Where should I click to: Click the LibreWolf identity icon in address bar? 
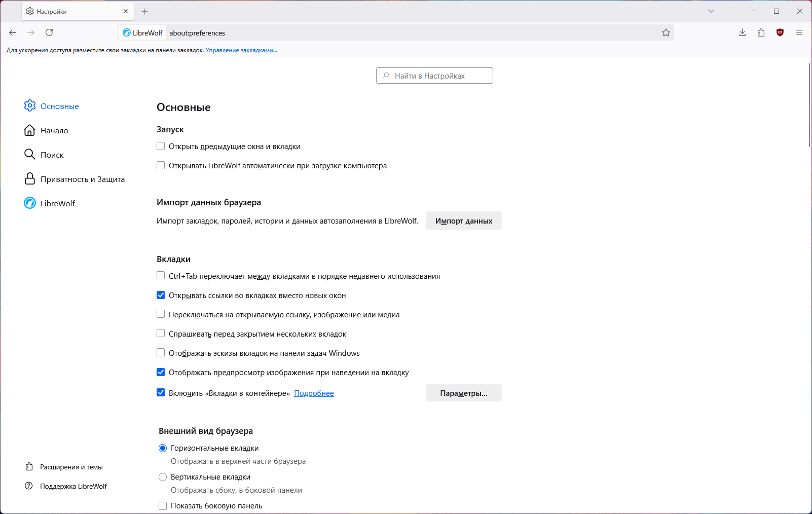point(127,33)
